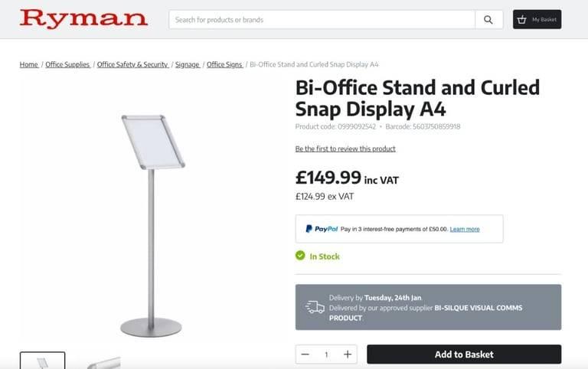Open My Basket
Viewport: 588px width, 369px height.
pyautogui.click(x=537, y=19)
